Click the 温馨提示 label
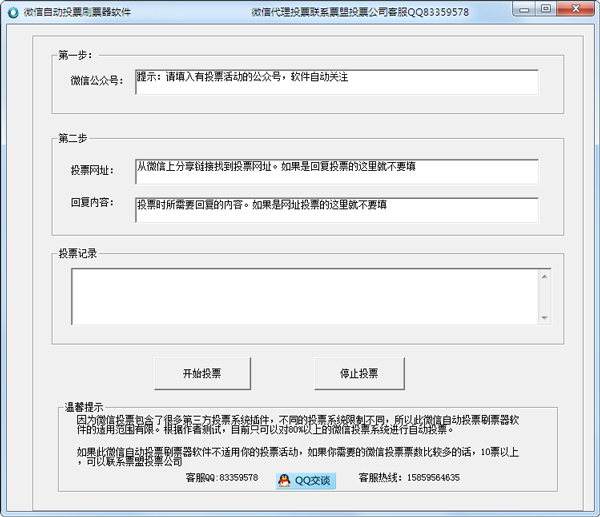The width and height of the screenshot is (600, 517). [x=84, y=407]
